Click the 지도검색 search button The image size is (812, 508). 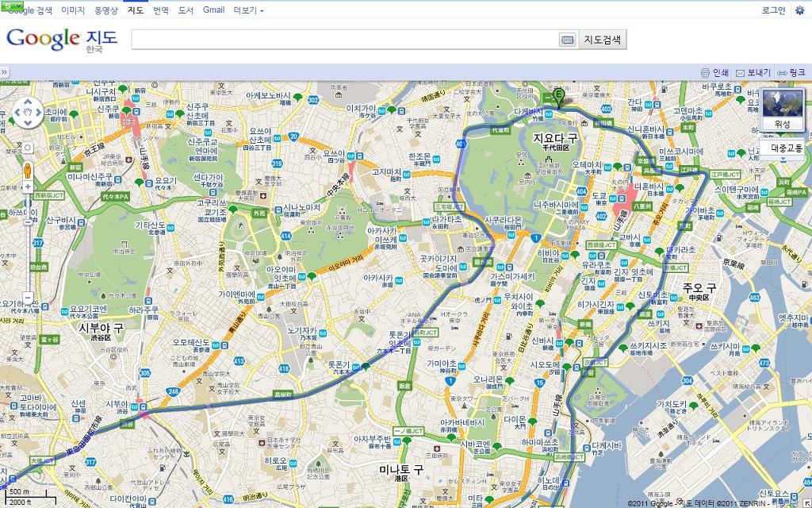coord(603,40)
